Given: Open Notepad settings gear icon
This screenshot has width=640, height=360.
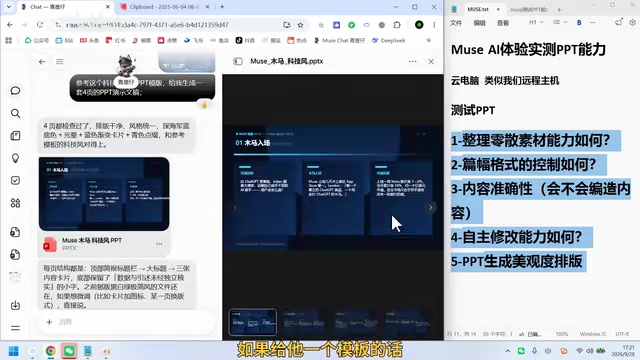Looking at the screenshot, I should tap(632, 22).
